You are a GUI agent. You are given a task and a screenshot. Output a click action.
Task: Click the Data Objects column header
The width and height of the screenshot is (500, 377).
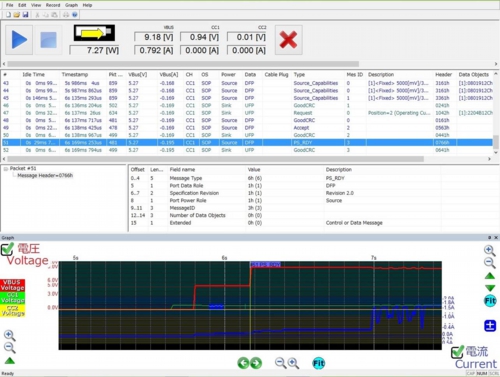[474, 74]
